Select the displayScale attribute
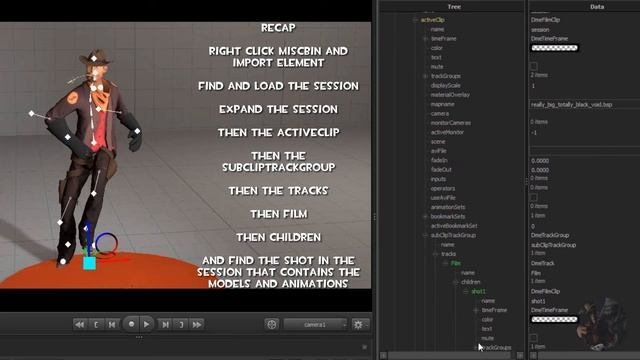This screenshot has height=360, width=640. [445, 85]
